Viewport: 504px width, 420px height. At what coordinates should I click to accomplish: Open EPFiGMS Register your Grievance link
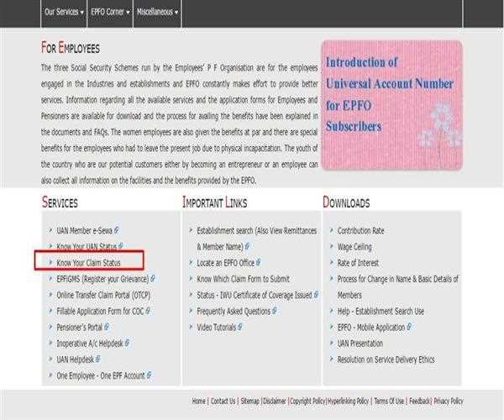pyautogui.click(x=102, y=279)
